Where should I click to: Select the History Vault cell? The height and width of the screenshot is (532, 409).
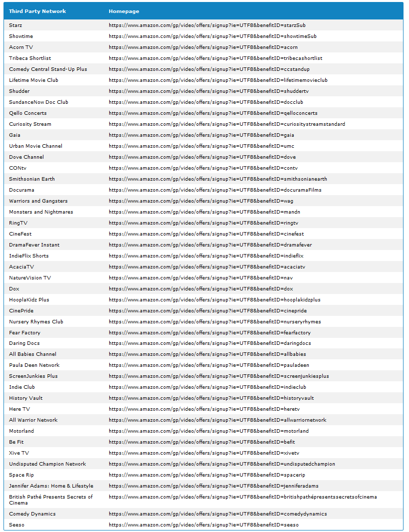click(26, 398)
